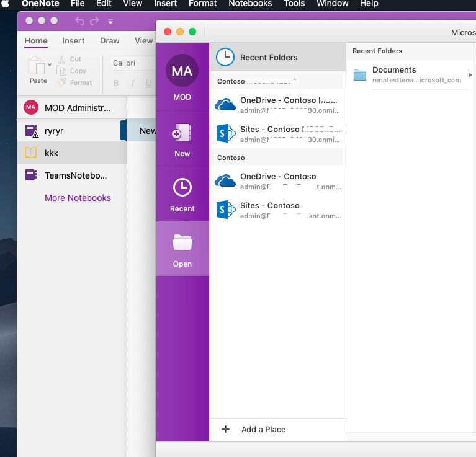
Task: Switch to the Insert ribbon tab
Action: [x=73, y=41]
